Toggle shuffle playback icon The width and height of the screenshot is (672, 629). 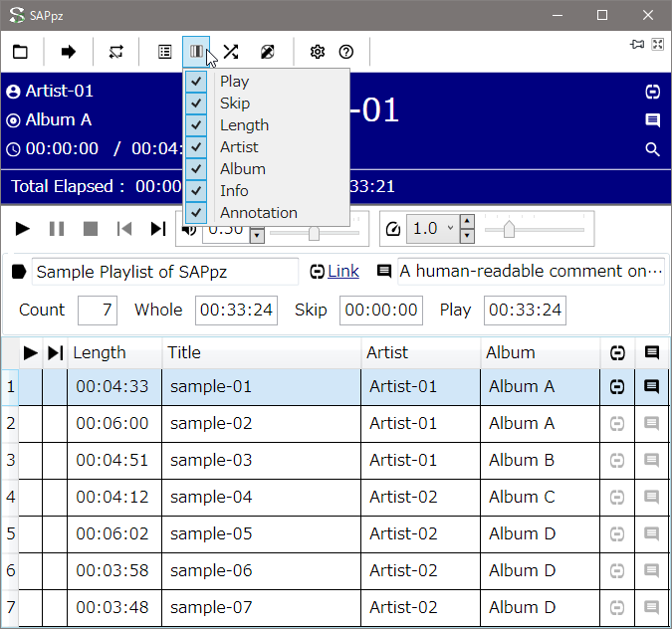[231, 52]
